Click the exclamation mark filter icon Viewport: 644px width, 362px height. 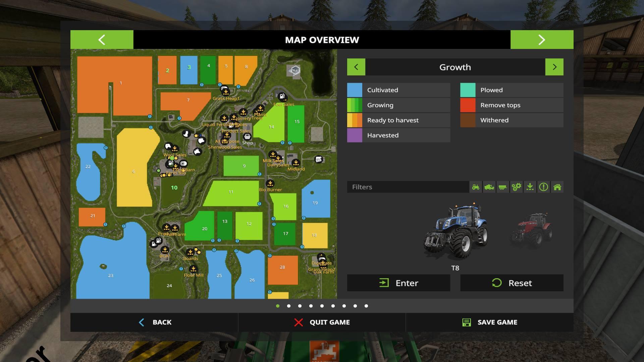click(543, 187)
